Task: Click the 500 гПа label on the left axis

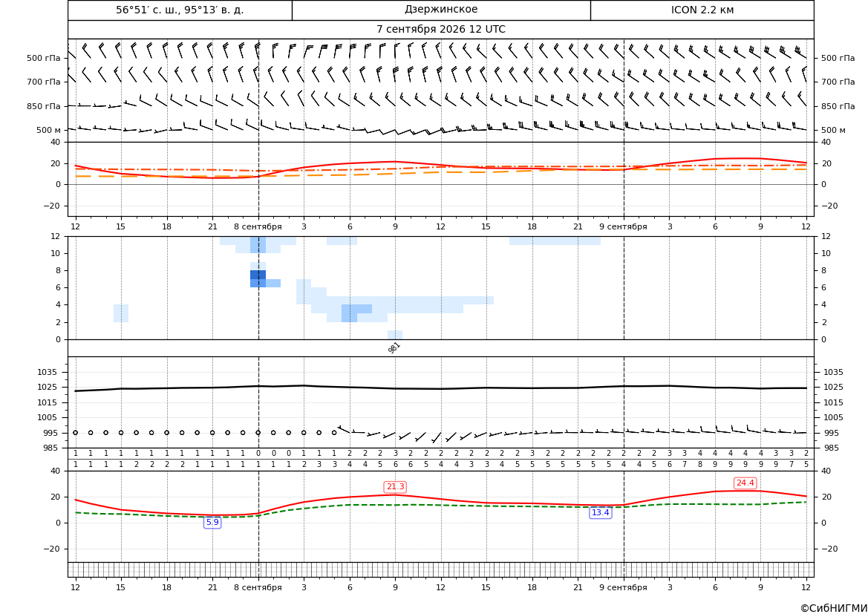Action: (44, 58)
